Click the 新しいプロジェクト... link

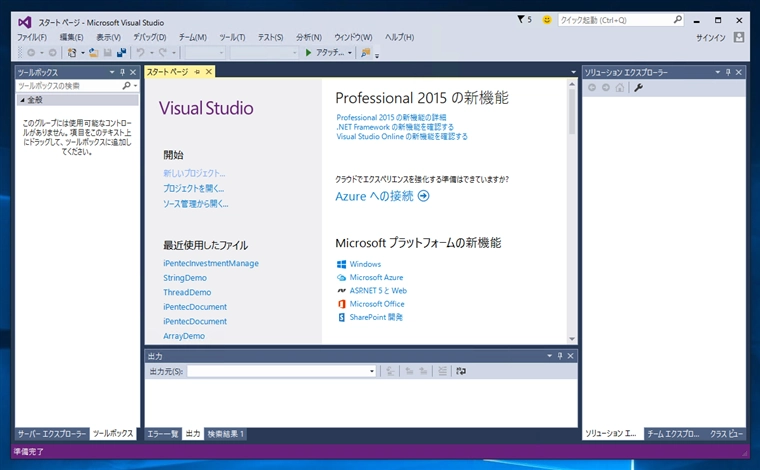(x=194, y=173)
